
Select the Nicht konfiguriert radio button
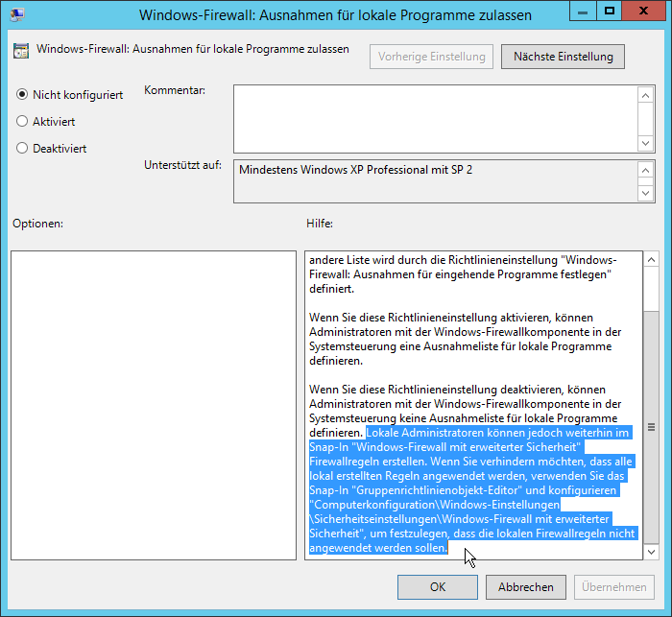[22, 94]
